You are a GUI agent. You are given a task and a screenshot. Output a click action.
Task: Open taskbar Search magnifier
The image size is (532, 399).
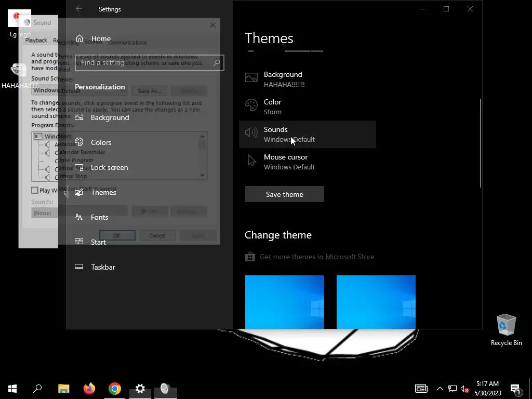coord(37,389)
